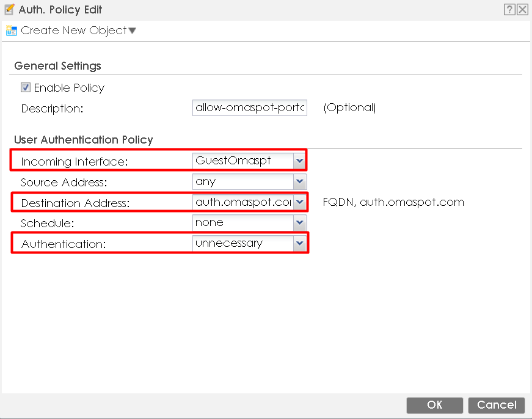Open the Schedule dropdown arrow
532x419 pixels.
point(299,223)
